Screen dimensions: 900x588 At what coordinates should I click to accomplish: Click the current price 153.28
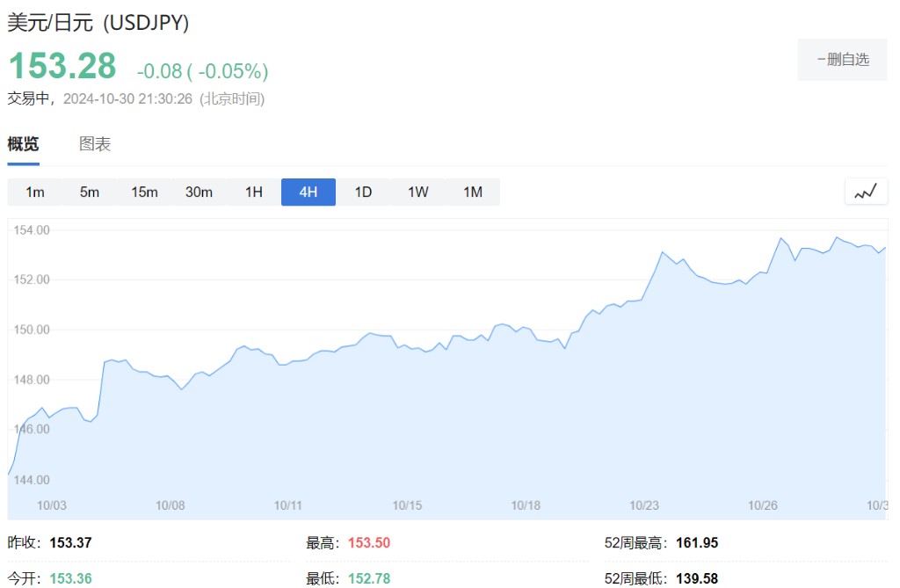62,67
